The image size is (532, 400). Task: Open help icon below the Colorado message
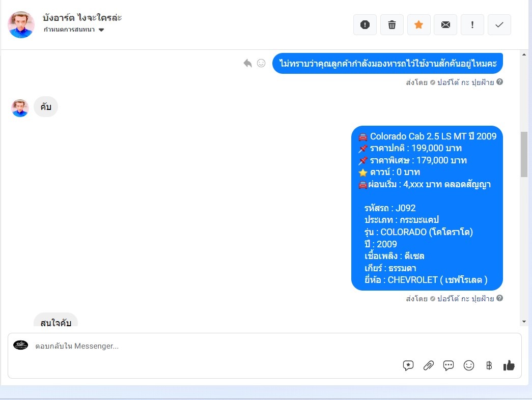pyautogui.click(x=499, y=298)
